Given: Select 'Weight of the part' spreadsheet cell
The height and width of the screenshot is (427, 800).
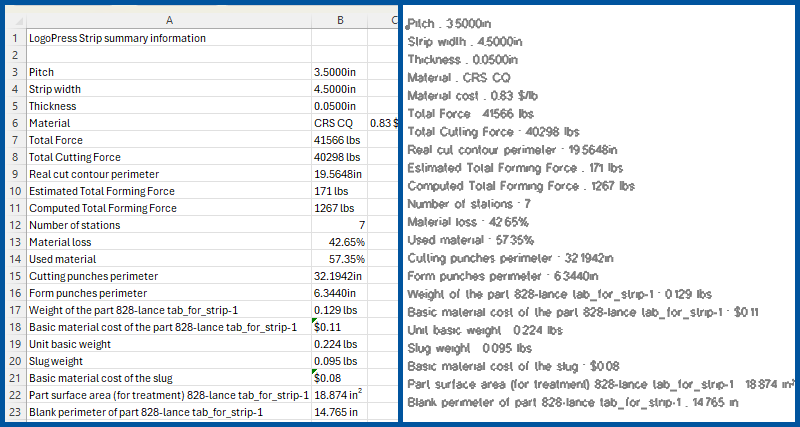Looking at the screenshot, I should click(169, 310).
